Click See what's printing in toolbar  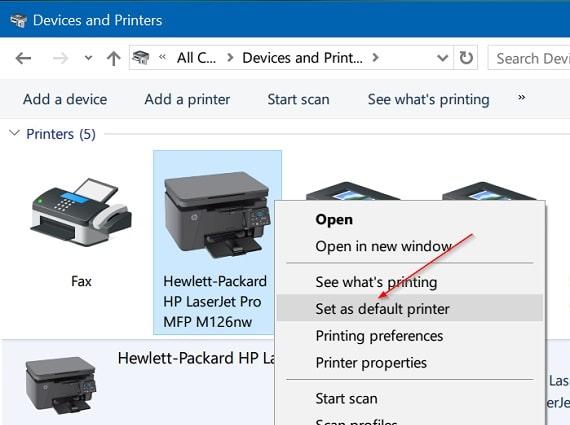click(429, 99)
